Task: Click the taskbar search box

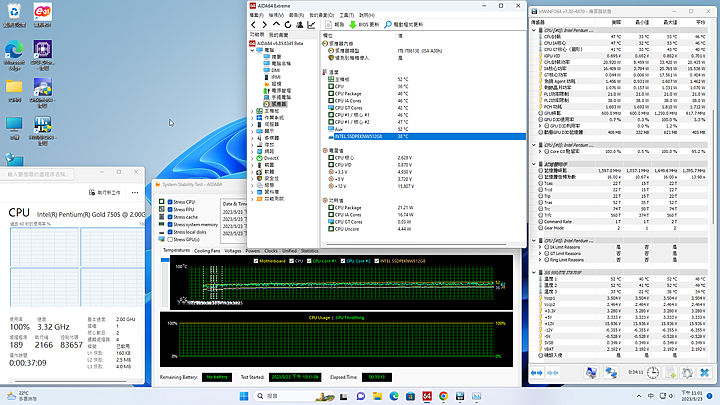Action: pos(292,396)
